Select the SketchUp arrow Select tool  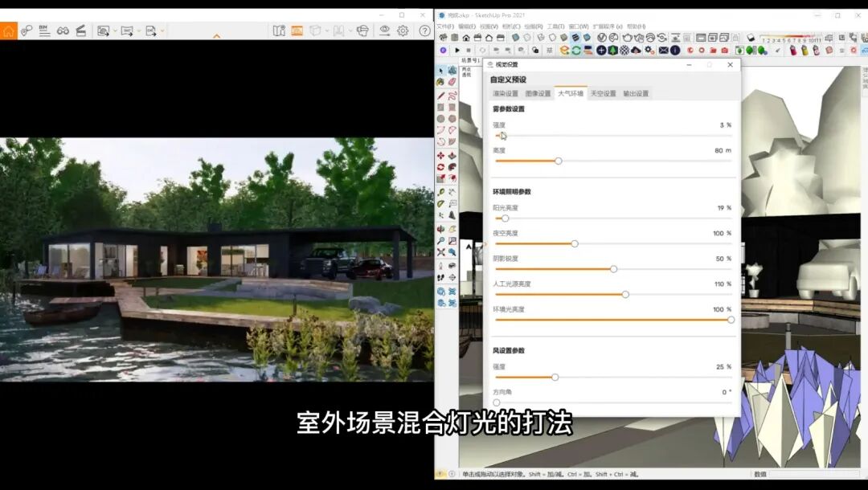coord(441,71)
